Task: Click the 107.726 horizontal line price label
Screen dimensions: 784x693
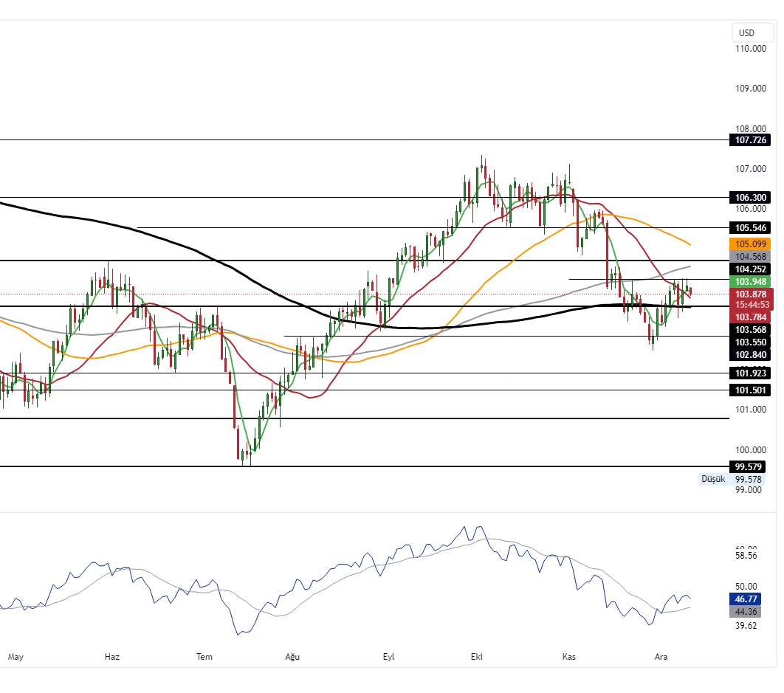Action: (x=749, y=140)
